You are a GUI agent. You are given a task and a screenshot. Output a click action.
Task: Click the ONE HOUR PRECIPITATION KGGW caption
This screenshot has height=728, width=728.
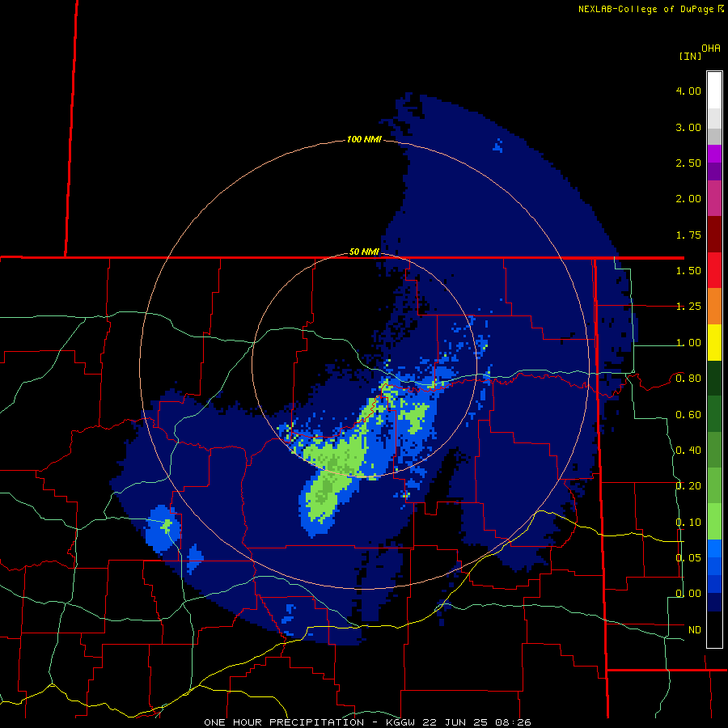(367, 722)
